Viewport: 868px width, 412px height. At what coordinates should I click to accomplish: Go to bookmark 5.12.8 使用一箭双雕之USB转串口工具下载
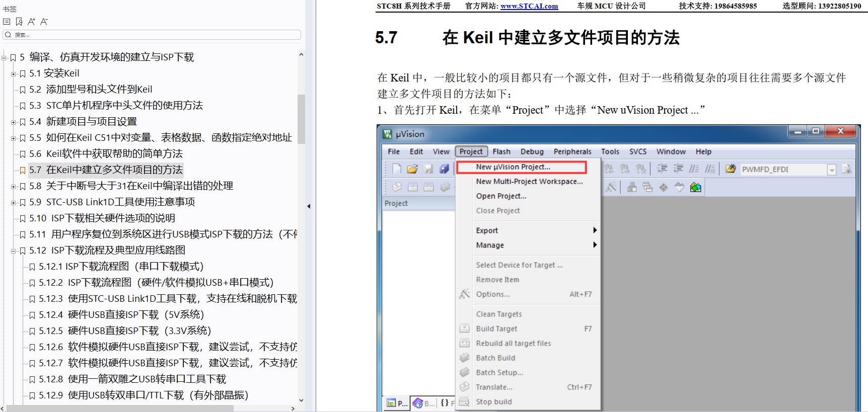click(132, 379)
